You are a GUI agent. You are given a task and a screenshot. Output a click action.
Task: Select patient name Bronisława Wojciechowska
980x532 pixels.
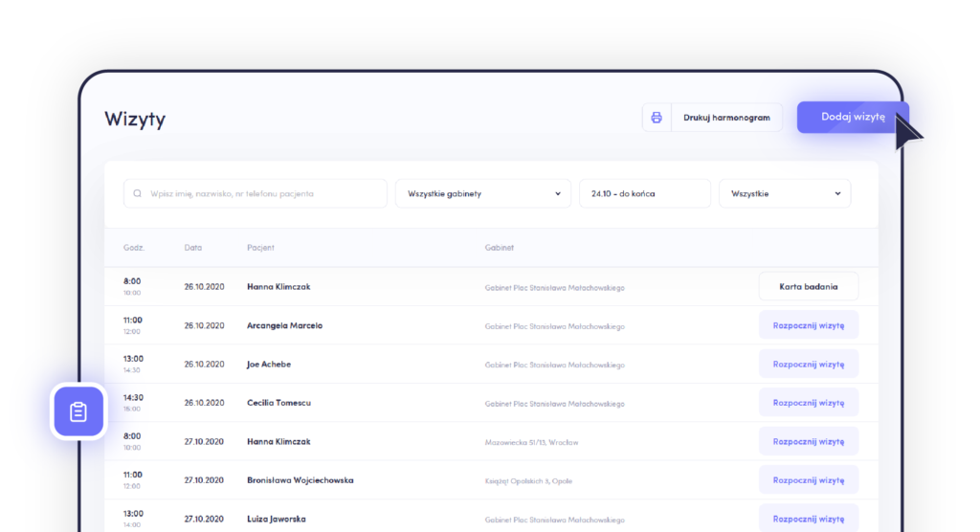[300, 480]
